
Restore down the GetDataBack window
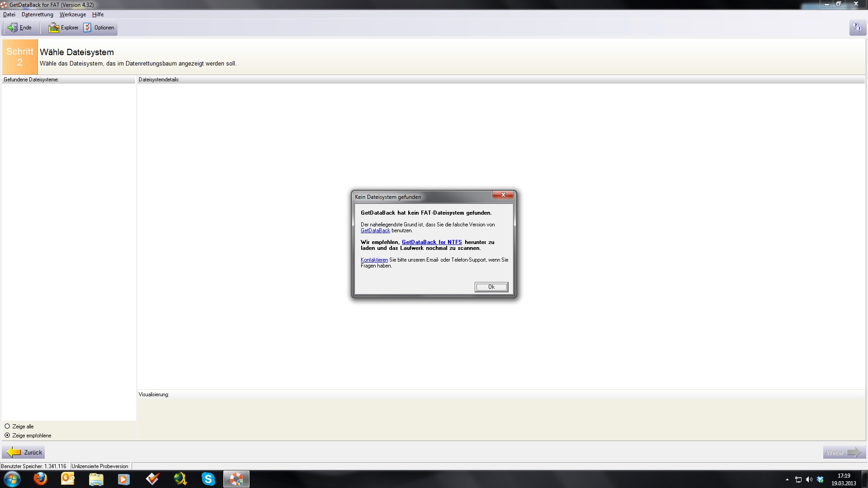click(x=838, y=4)
